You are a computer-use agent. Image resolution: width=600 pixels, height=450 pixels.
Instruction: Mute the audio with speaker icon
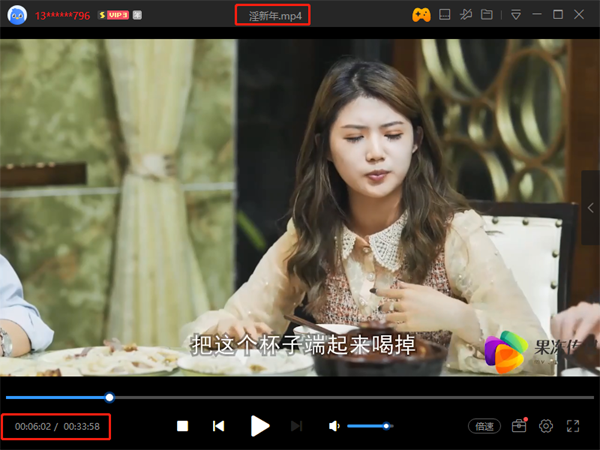coord(334,426)
